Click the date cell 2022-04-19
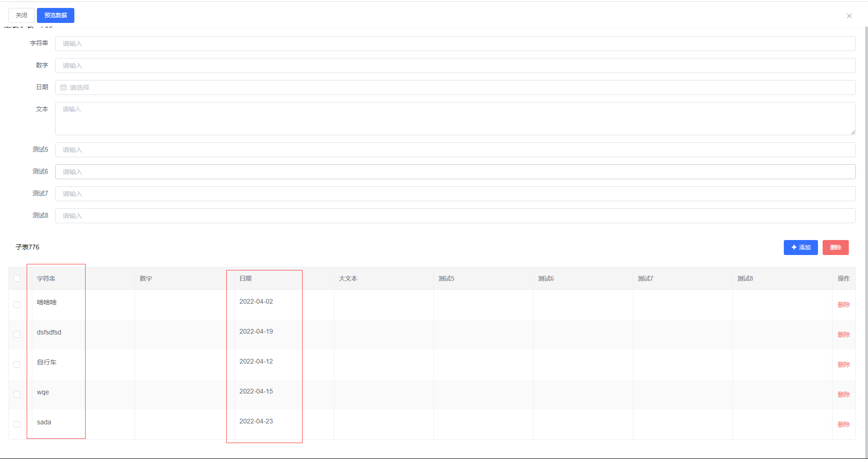This screenshot has width=868, height=459. (x=256, y=332)
